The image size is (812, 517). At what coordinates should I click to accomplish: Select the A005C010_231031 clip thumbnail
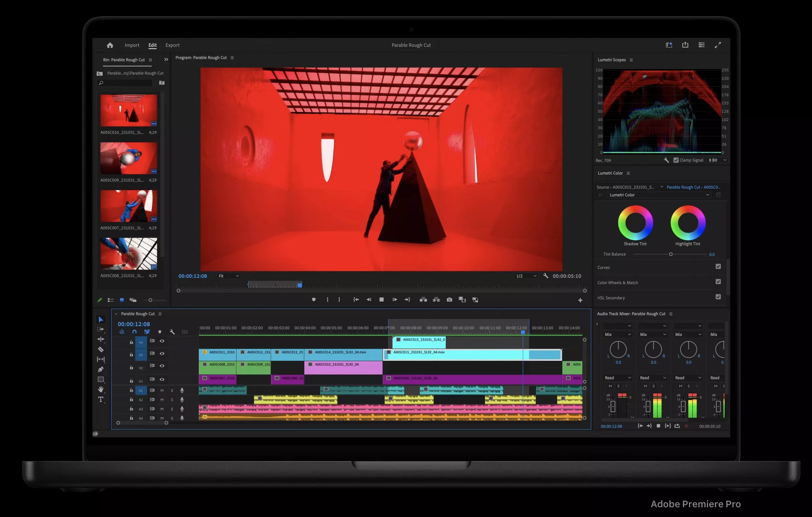pyautogui.click(x=128, y=110)
